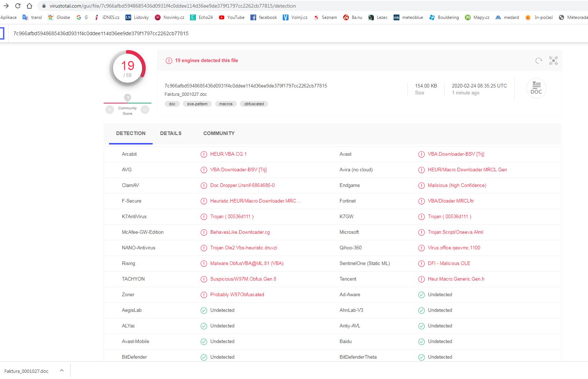Click the 19/59 detection score gauge
588x379 pixels.
pyautogui.click(x=128, y=68)
